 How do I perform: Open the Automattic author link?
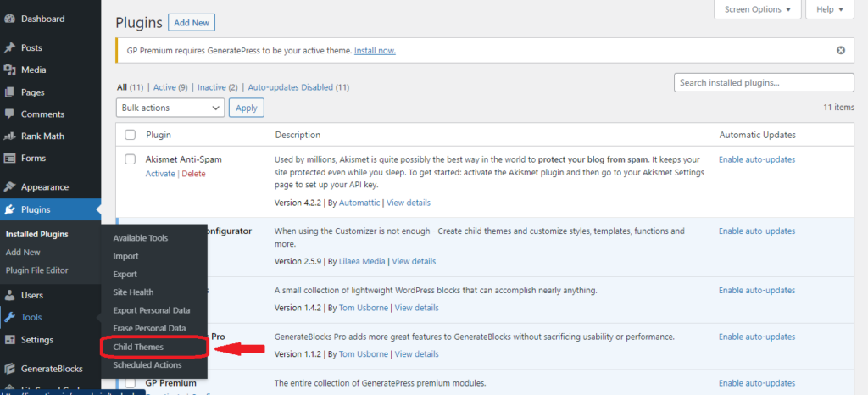359,203
